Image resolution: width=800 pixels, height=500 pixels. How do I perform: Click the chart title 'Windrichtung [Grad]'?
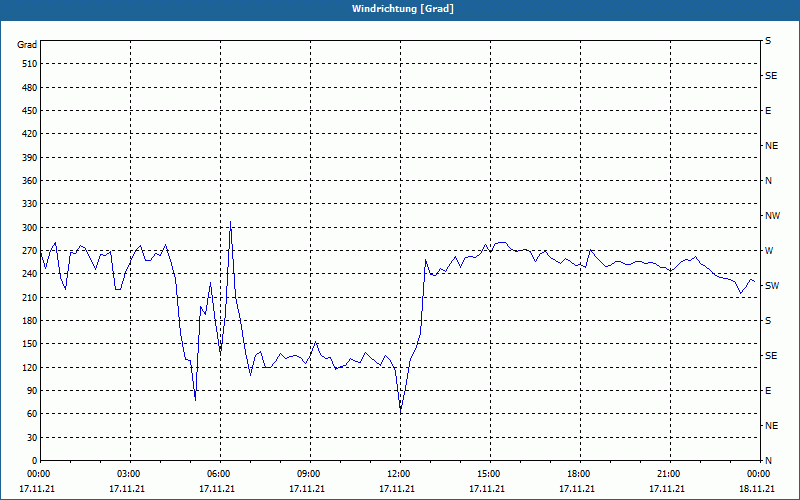tap(403, 9)
